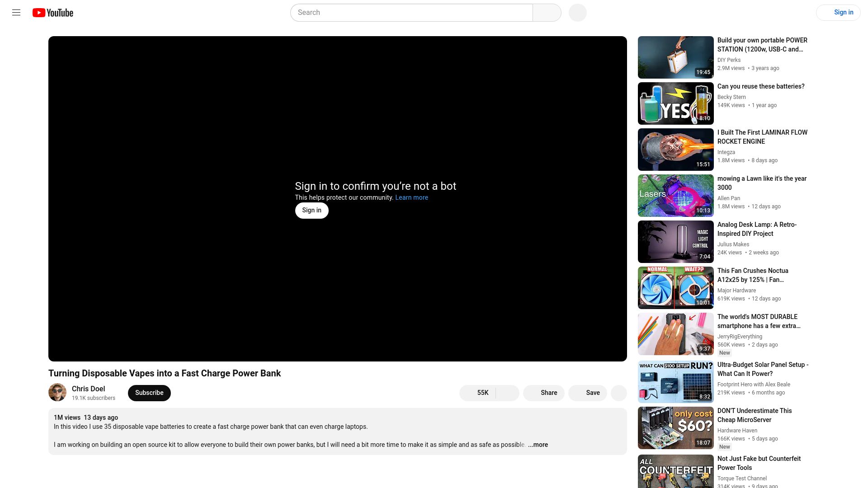The width and height of the screenshot is (868, 488).
Task: Click the 19:45 duration badge on the first thumbnail
Action: pyautogui.click(x=703, y=72)
